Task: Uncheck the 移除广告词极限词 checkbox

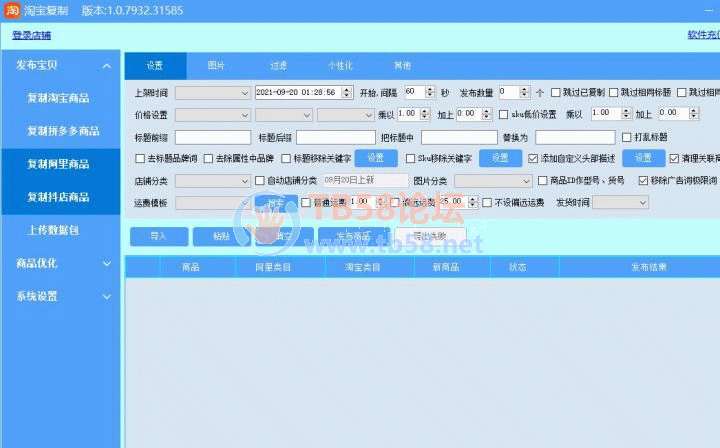Action: (643, 181)
